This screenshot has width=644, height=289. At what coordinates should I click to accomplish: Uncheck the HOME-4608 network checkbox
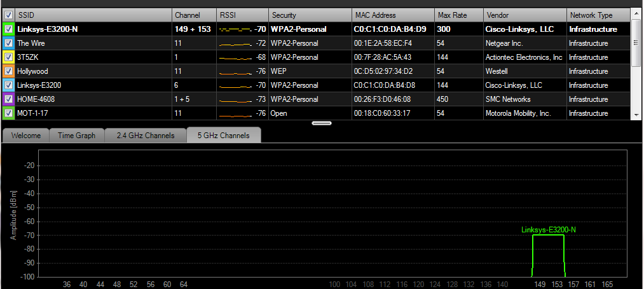point(8,99)
